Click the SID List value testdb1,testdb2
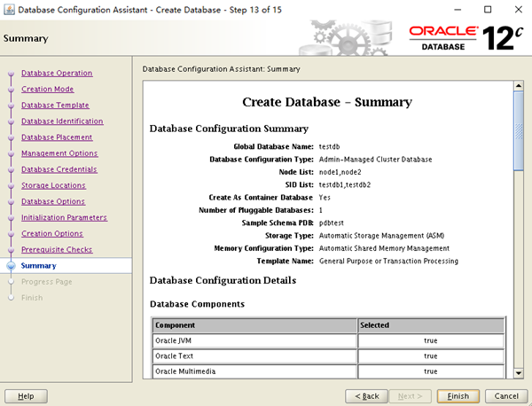Screen dimensions: 532x406 345,185
